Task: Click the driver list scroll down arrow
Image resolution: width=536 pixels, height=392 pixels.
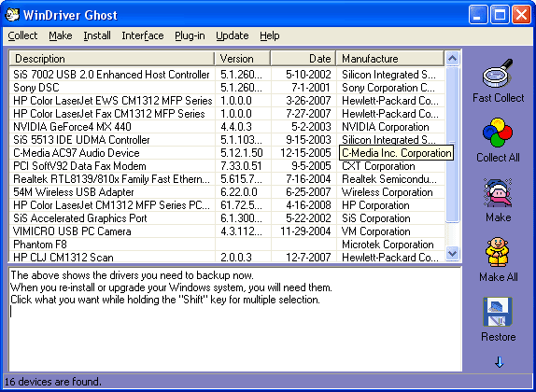Action: tap(453, 253)
